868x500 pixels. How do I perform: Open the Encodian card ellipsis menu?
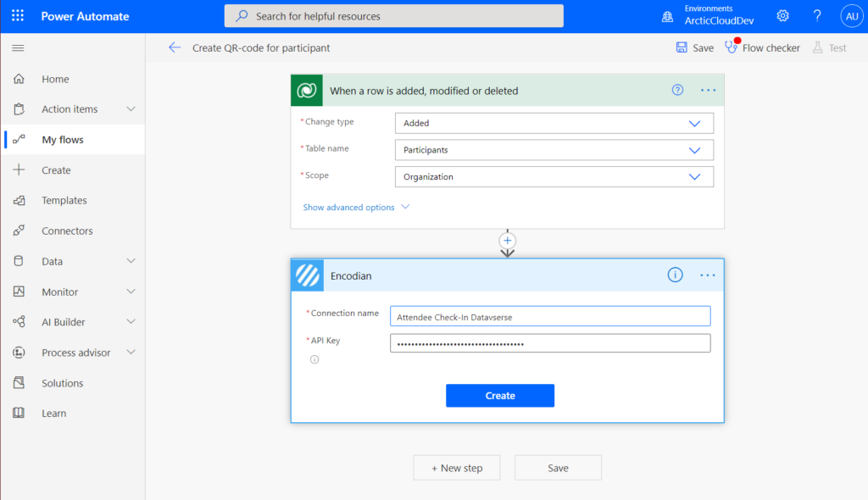pos(708,275)
